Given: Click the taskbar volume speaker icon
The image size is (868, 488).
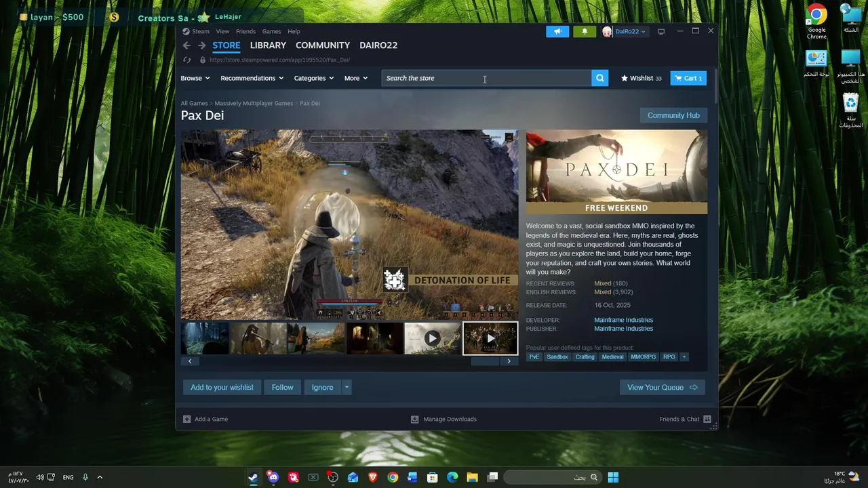Looking at the screenshot, I should coord(39,477).
